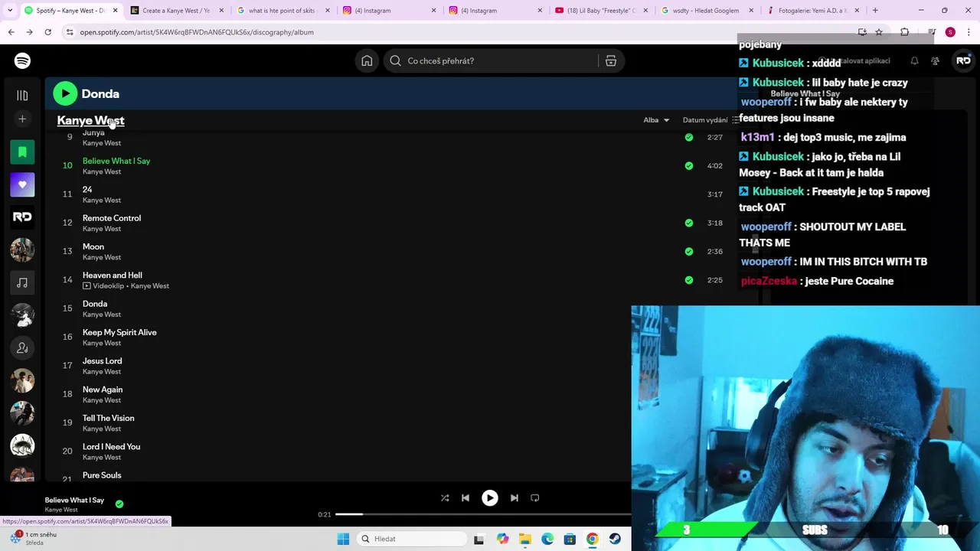Open now-playing Believe What I Say title

[74, 500]
